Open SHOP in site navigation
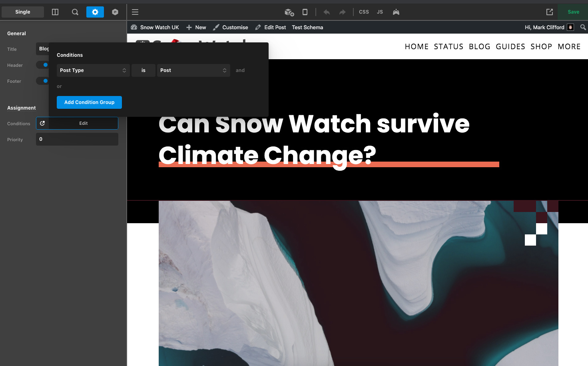Screen dimensions: 588x366 [x=541, y=47]
